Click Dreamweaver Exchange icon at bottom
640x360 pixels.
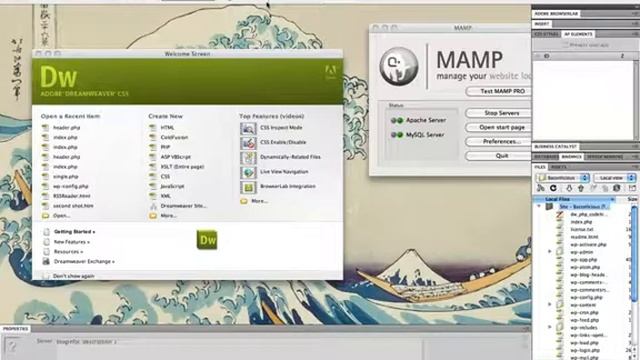pyautogui.click(x=46, y=261)
